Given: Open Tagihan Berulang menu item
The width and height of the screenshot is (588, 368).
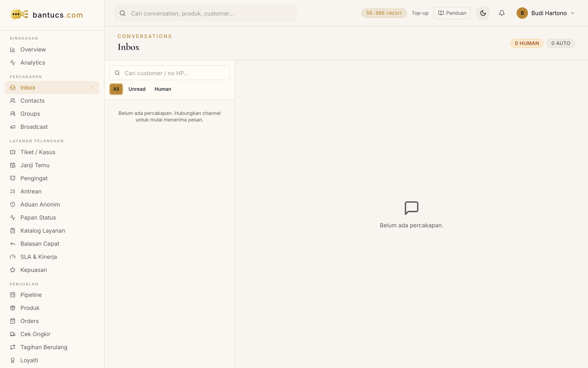Looking at the screenshot, I should pos(52,347).
